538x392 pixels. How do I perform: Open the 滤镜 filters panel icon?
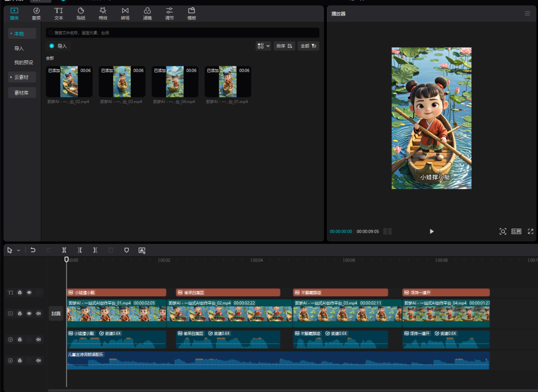pyautogui.click(x=147, y=13)
